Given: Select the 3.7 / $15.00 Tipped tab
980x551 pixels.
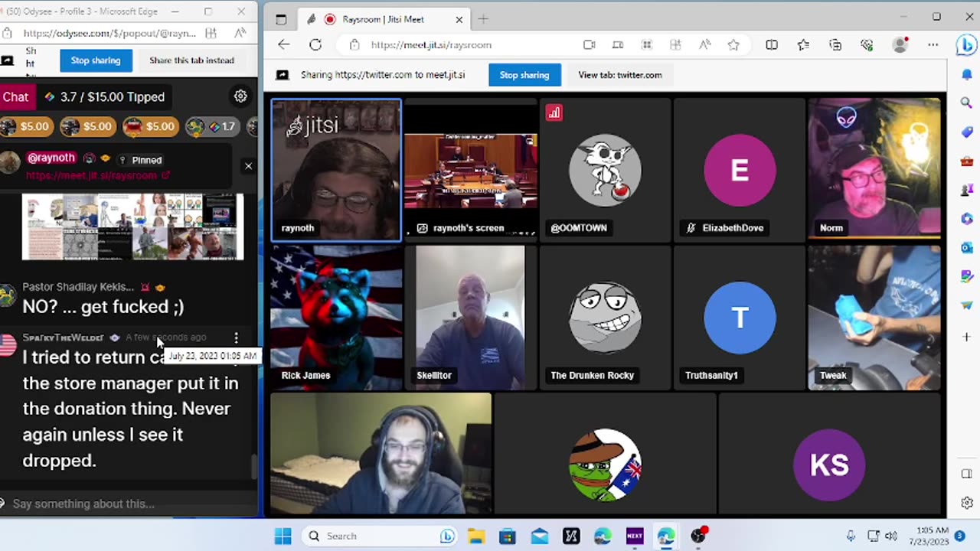Looking at the screenshot, I should [104, 96].
